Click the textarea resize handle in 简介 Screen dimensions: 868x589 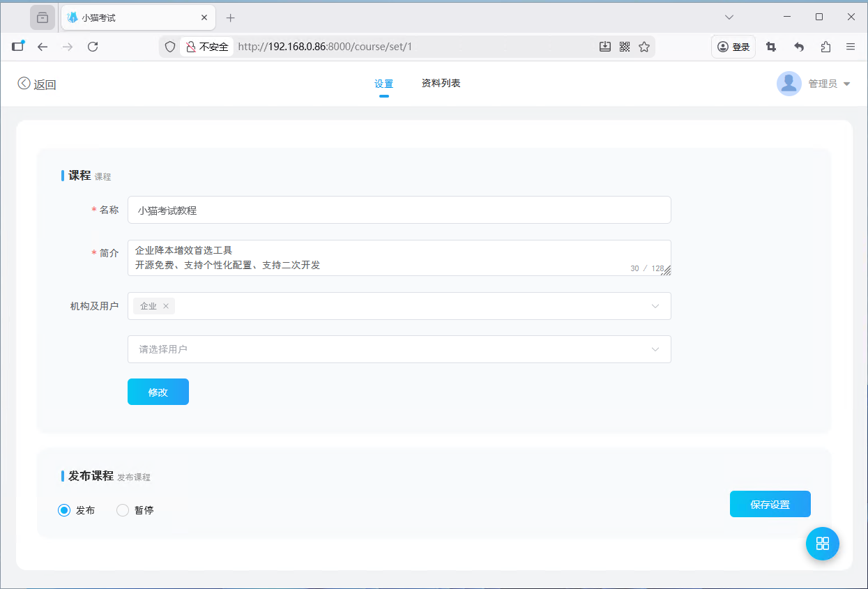point(667,270)
